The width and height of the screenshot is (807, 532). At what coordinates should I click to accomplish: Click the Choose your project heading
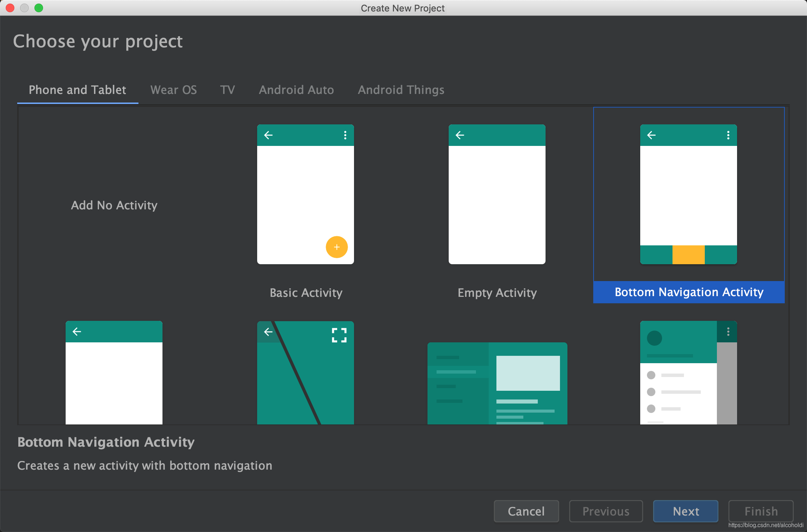98,42
